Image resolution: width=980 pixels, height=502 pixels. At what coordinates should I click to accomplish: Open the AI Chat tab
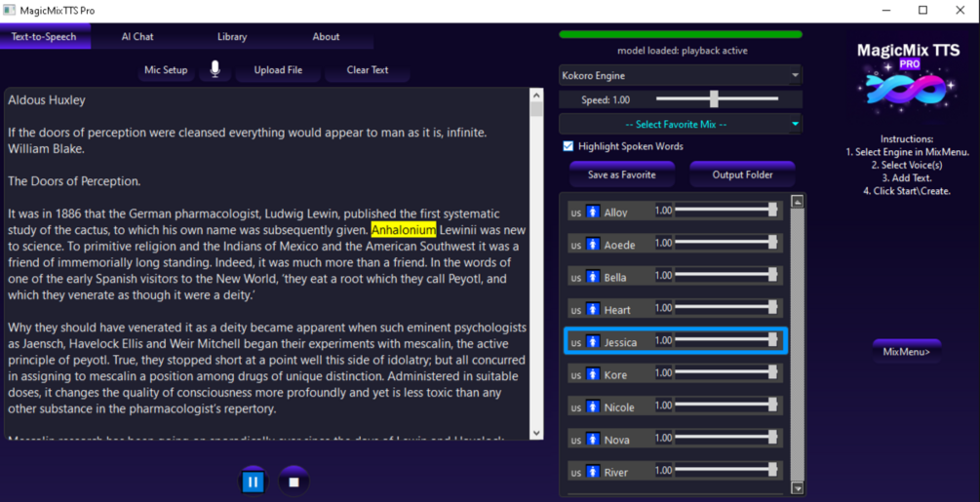pyautogui.click(x=137, y=36)
